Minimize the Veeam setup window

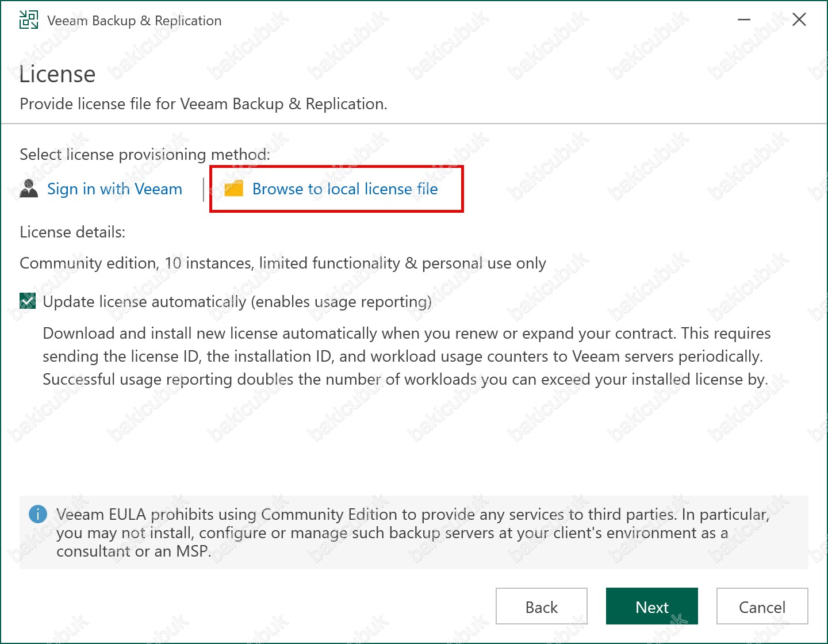pos(744,20)
